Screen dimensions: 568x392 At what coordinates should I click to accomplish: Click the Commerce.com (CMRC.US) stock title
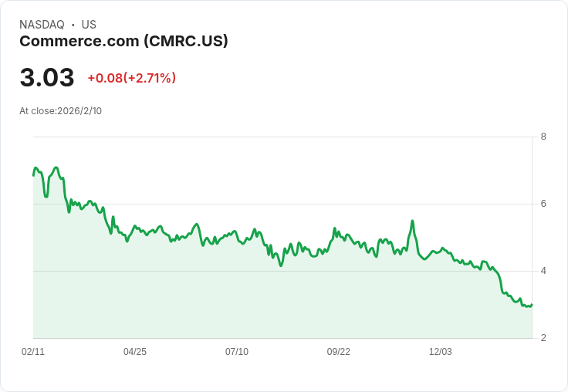(x=123, y=41)
